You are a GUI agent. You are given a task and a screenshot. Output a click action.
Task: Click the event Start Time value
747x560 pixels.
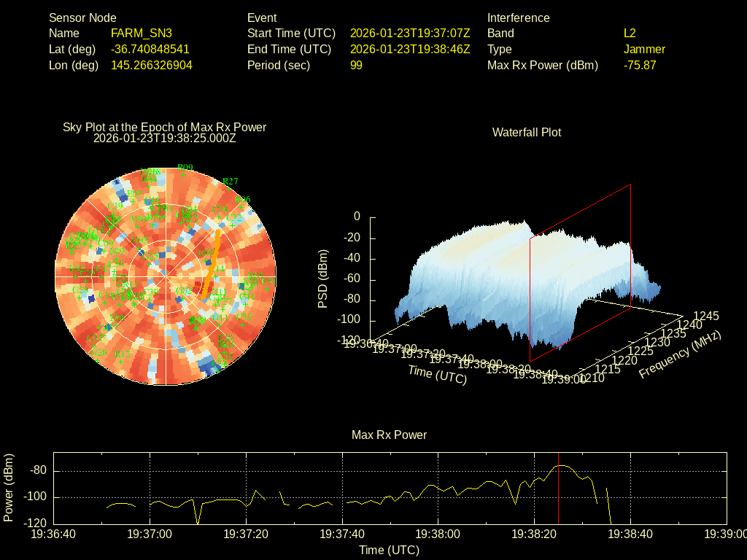(410, 34)
